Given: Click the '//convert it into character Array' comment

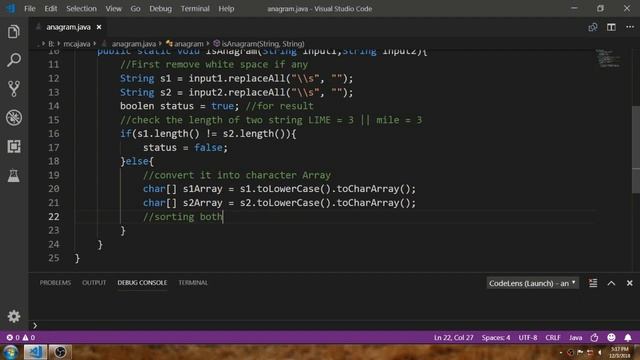Looking at the screenshot, I should pyautogui.click(x=237, y=175).
